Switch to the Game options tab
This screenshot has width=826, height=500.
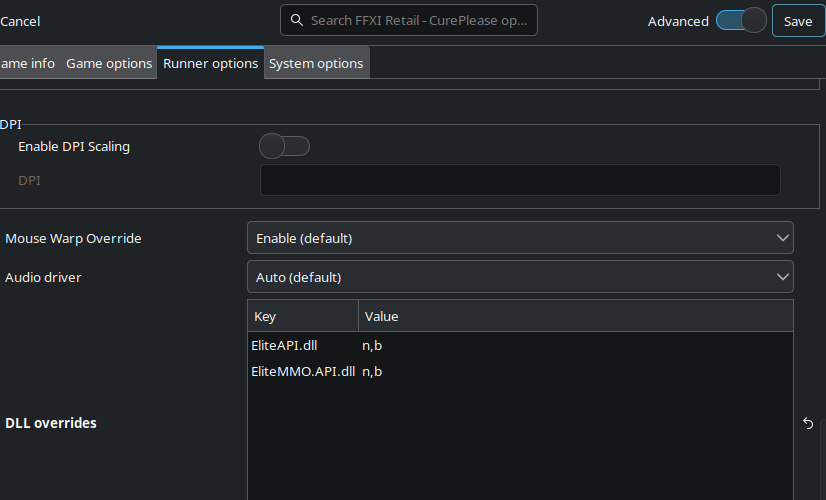coord(109,63)
